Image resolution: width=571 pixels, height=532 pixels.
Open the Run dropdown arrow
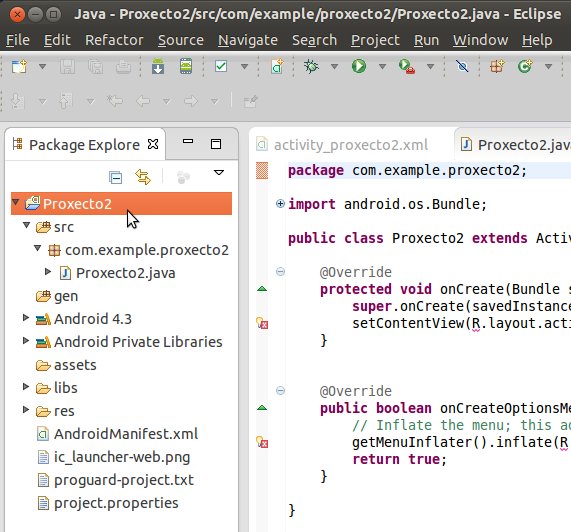pyautogui.click(x=382, y=67)
